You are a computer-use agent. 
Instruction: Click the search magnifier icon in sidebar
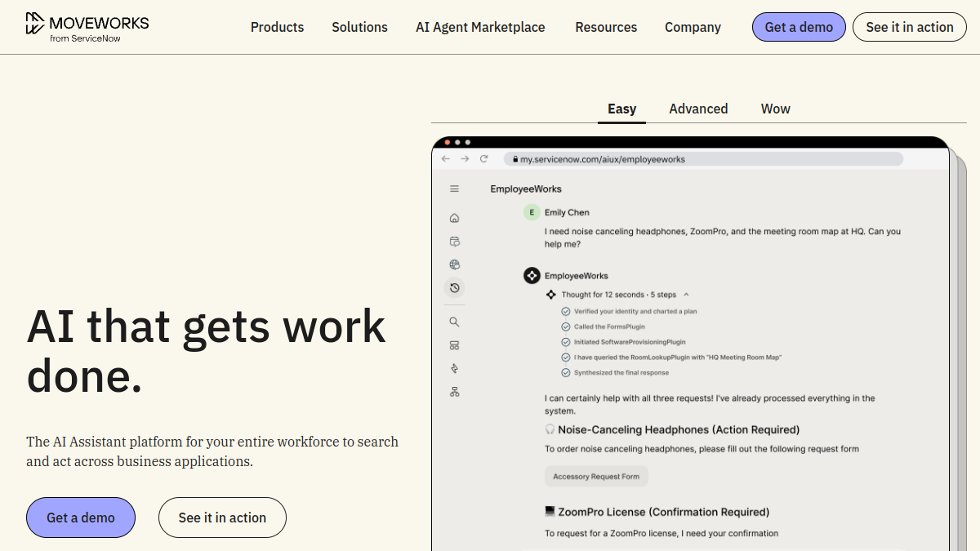(455, 322)
